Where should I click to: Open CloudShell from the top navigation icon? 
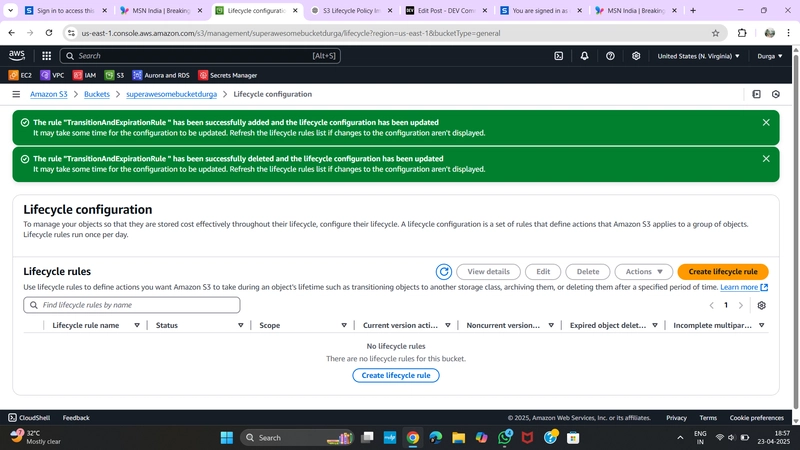click(559, 56)
